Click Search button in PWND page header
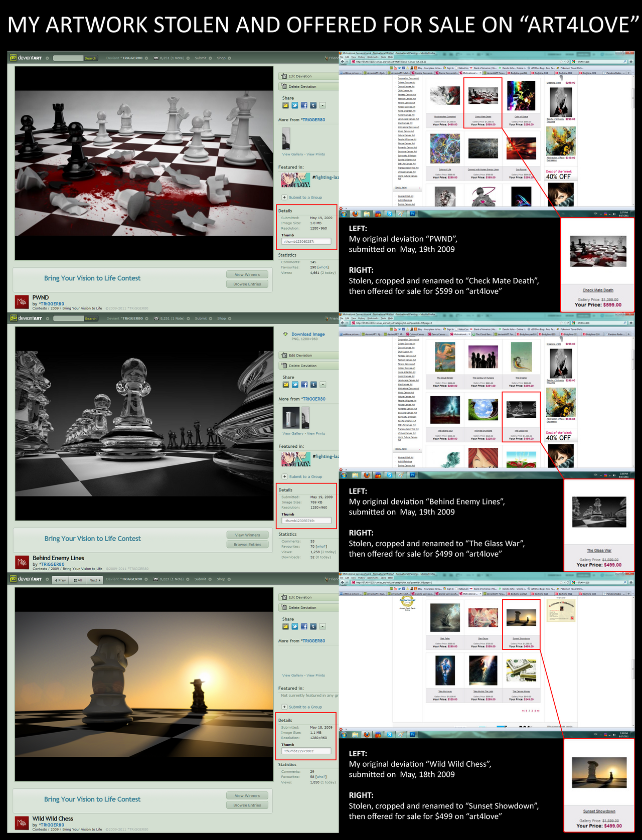Viewport: 642px width, 840px height. 90,58
